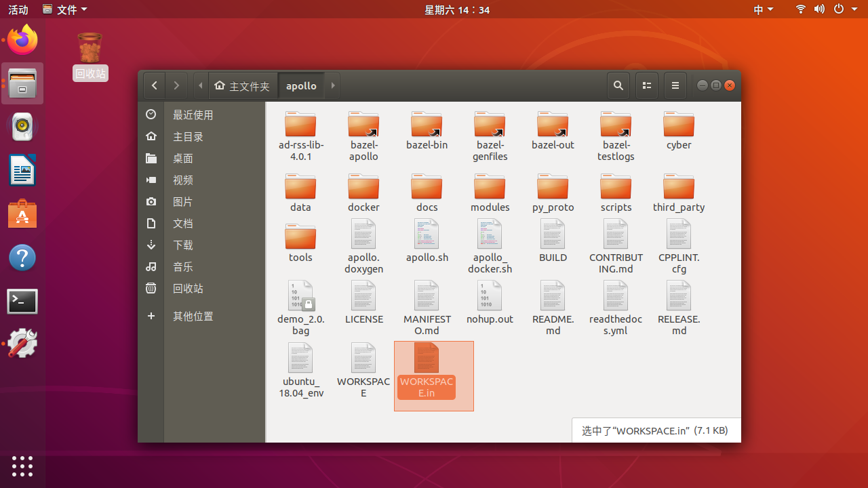Open Terminal from the dock

click(22, 302)
